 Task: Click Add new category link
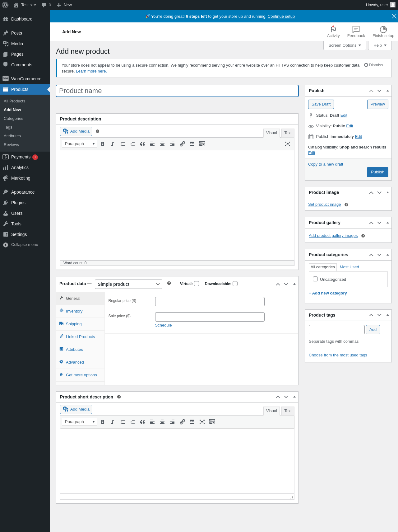click(x=328, y=293)
